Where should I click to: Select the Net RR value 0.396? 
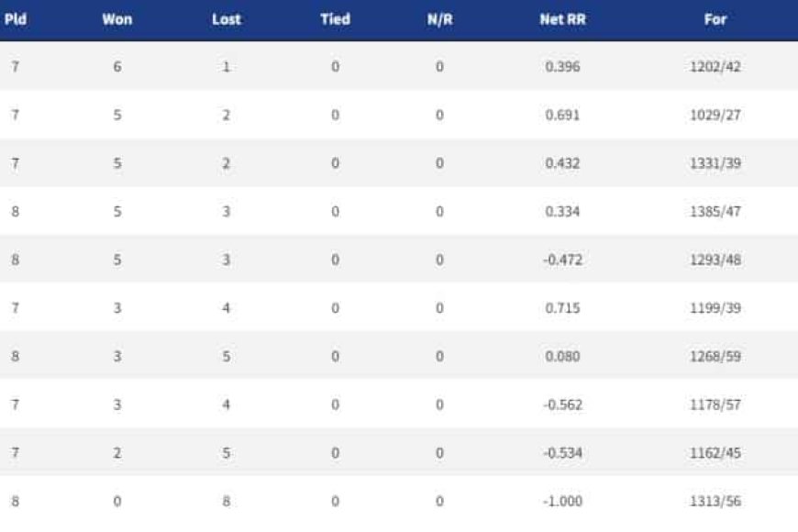(x=562, y=67)
